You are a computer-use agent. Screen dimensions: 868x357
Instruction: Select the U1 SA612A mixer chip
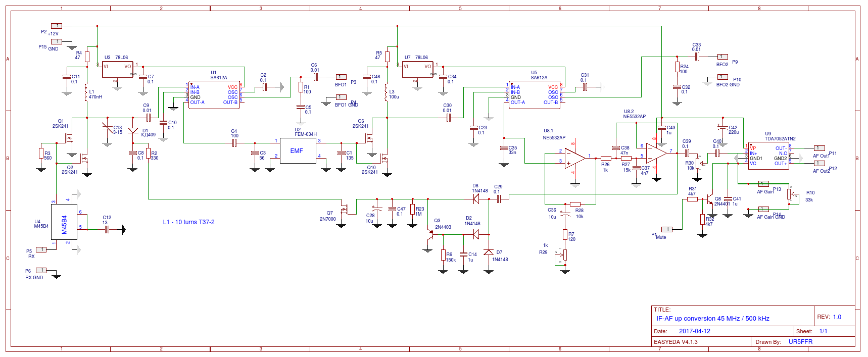click(214, 94)
